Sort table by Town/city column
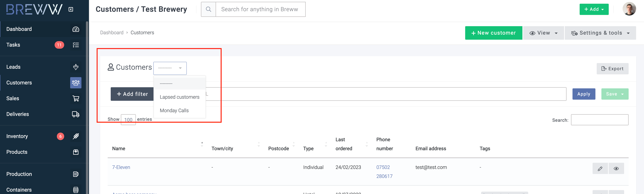The image size is (644, 194). (235, 149)
